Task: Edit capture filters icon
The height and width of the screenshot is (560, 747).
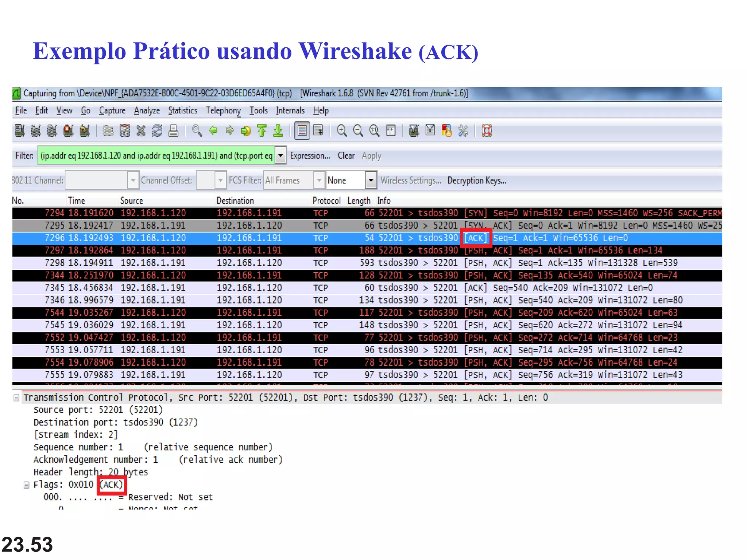Action: click(x=414, y=131)
